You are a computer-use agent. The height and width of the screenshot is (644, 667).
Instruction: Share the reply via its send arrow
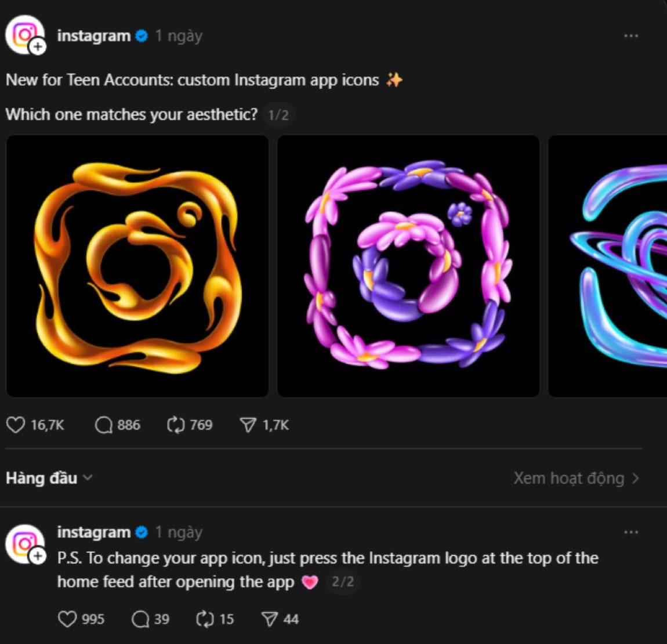tap(269, 619)
